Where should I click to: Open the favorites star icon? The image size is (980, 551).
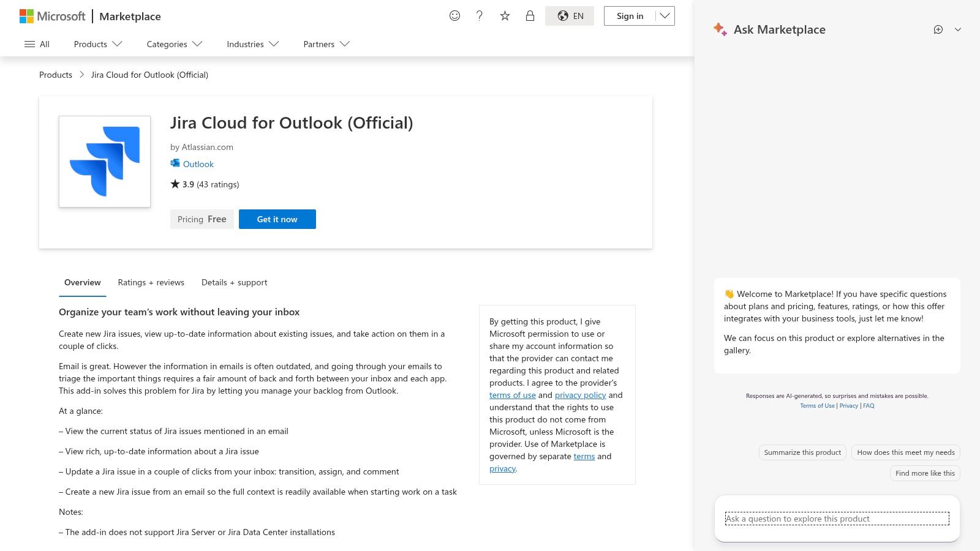coord(505,16)
